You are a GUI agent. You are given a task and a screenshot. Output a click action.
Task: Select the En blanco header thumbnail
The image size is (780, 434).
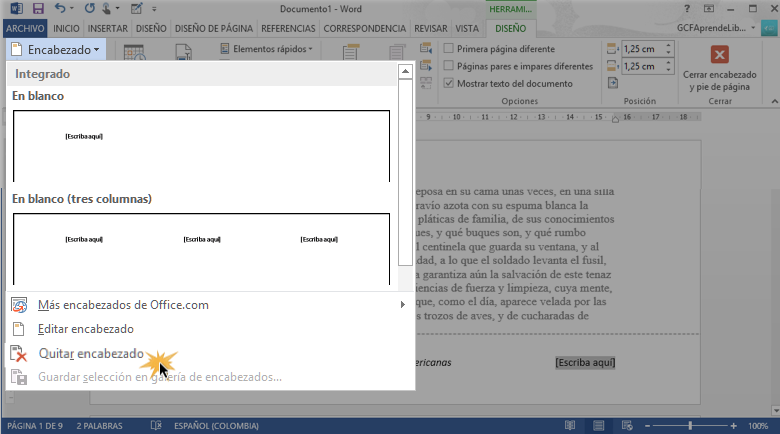201,145
